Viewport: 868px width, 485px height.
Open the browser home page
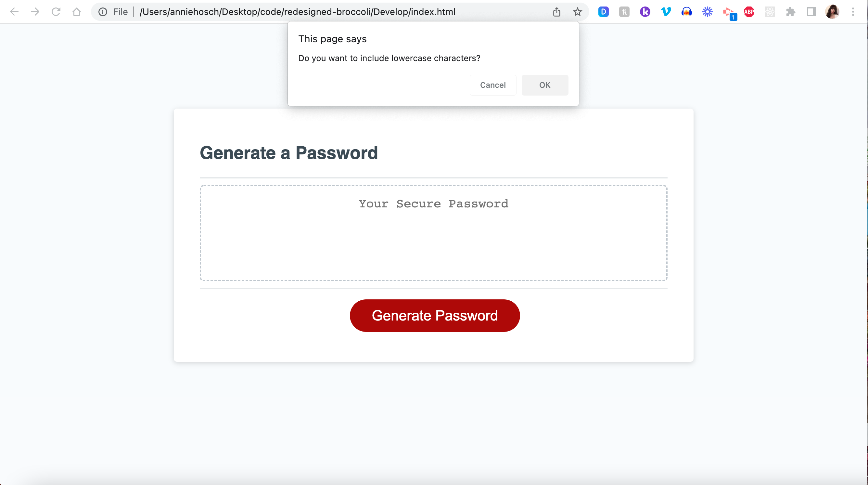[x=77, y=11]
